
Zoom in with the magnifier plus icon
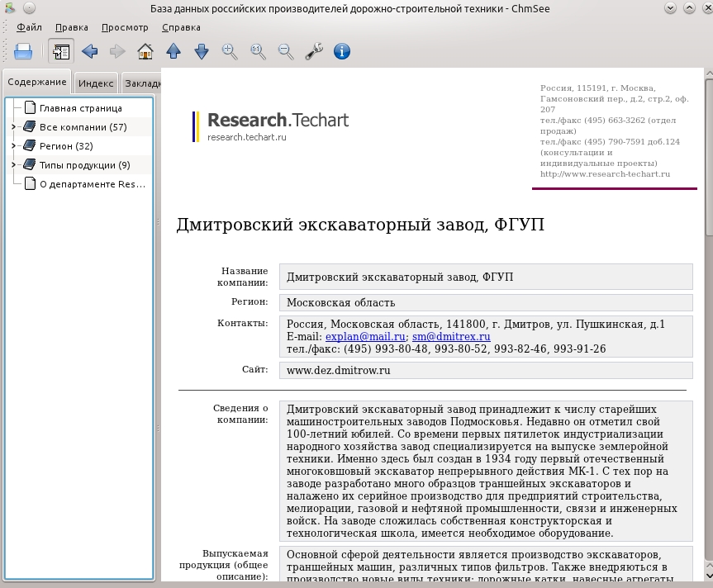229,51
